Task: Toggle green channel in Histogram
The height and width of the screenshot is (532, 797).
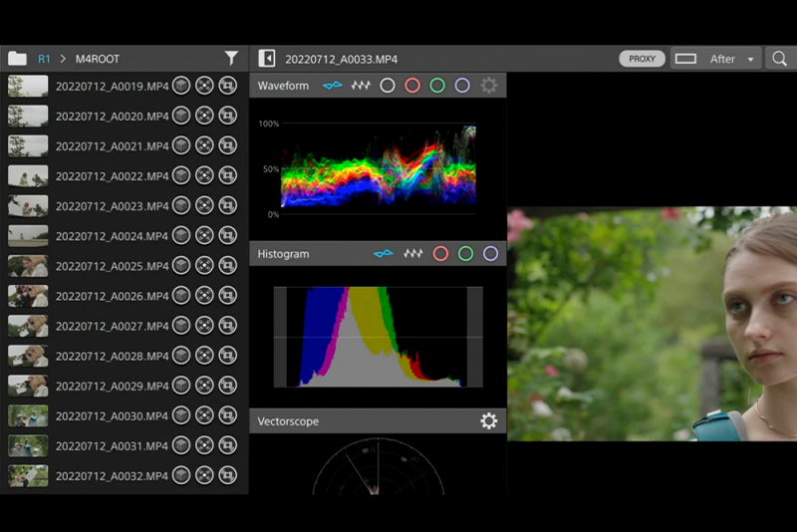Action: coord(465,254)
